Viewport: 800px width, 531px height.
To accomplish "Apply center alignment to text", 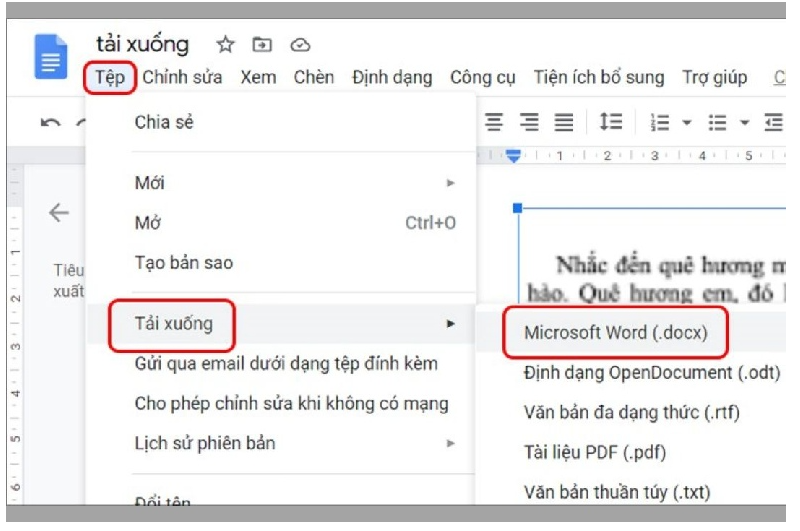I will click(494, 122).
